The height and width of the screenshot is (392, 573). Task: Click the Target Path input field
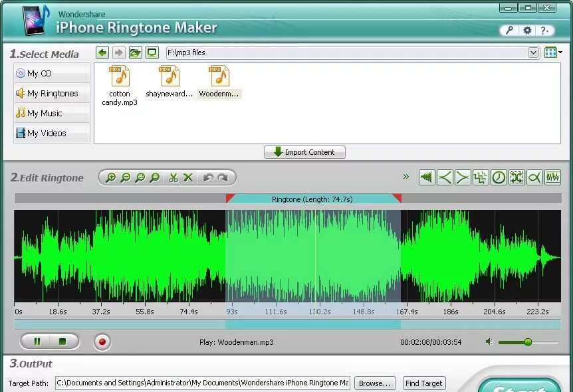(x=203, y=383)
